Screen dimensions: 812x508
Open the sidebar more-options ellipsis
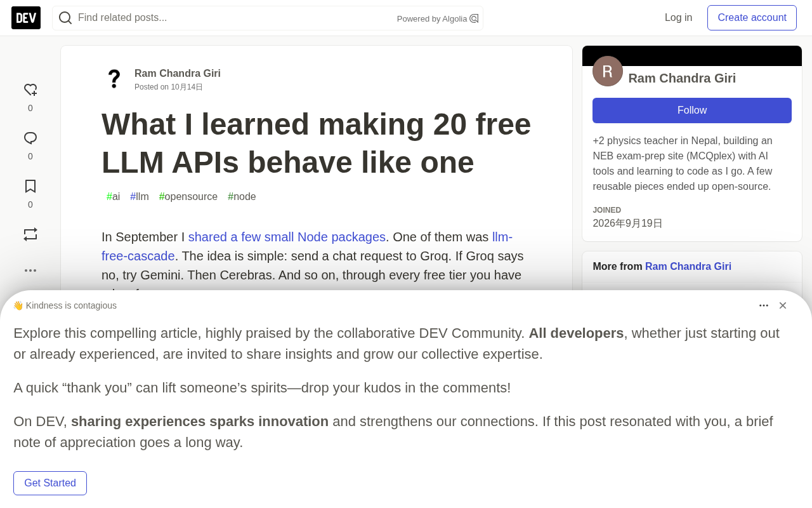tap(30, 271)
